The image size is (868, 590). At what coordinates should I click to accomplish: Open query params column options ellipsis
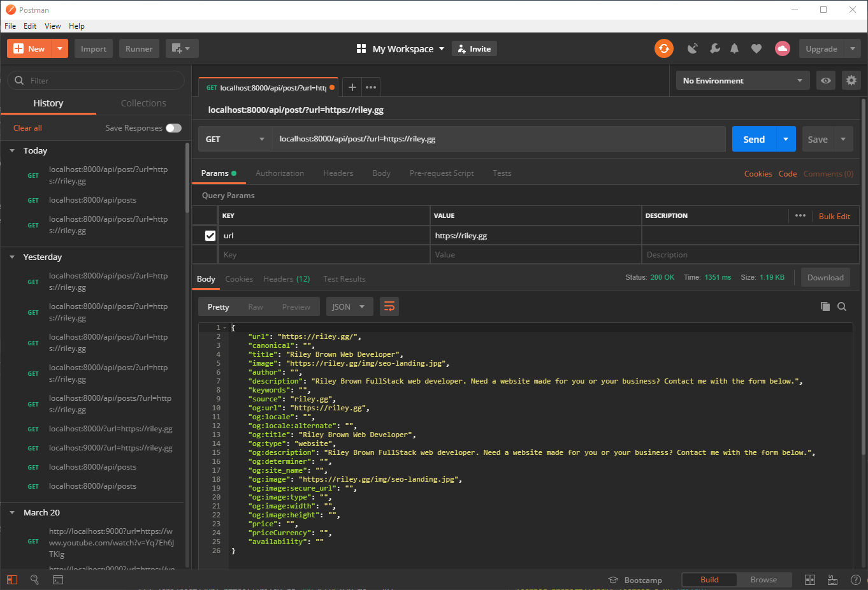pos(800,215)
